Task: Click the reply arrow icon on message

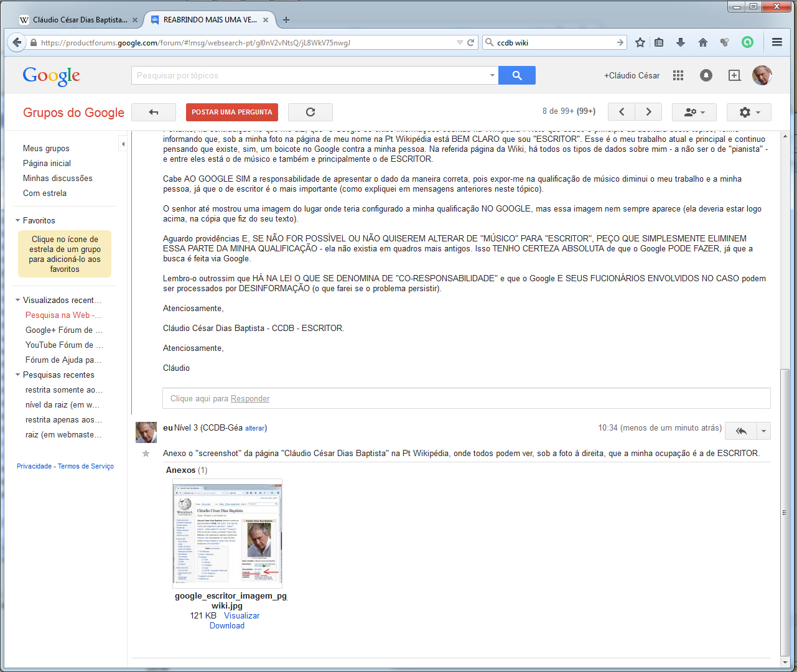Action: pos(741,431)
